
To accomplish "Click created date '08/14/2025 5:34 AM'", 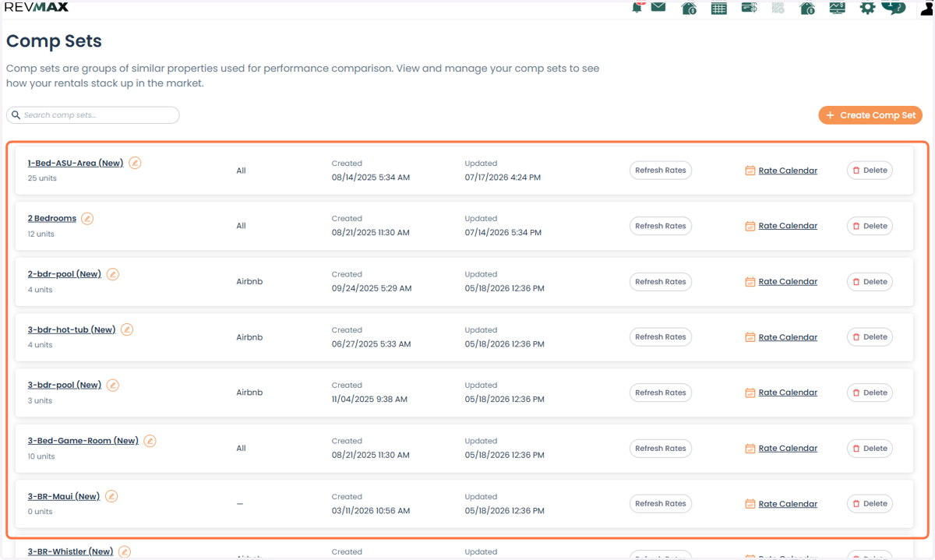I will point(371,178).
